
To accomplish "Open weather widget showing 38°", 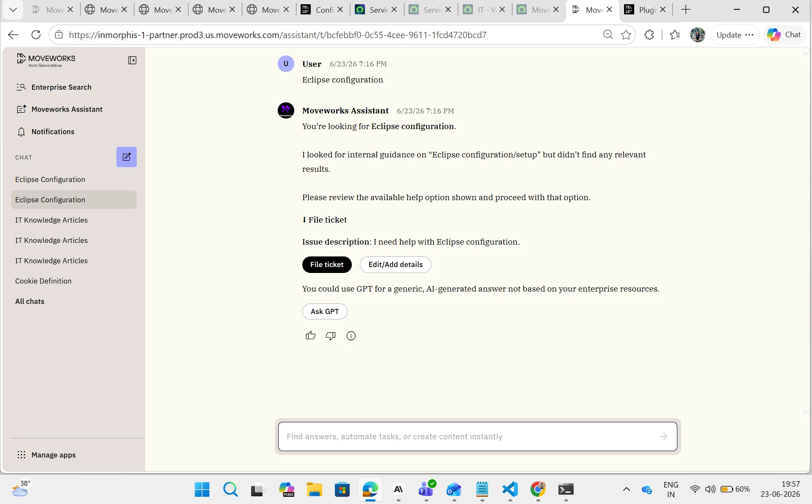I will 21,489.
